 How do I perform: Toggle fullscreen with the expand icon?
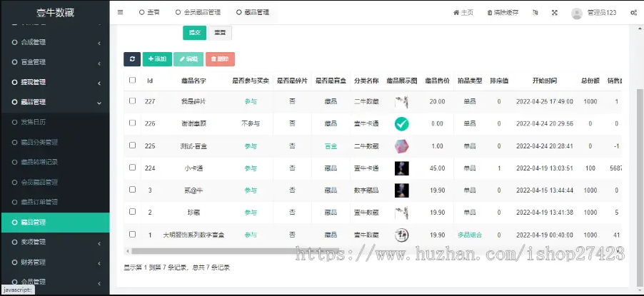coord(554,12)
